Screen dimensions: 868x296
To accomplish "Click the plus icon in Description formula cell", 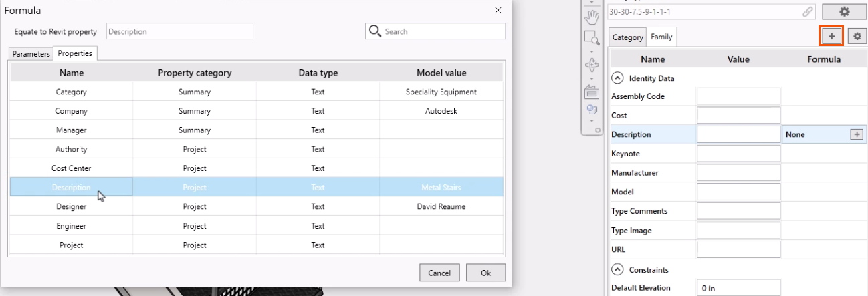I will point(855,134).
